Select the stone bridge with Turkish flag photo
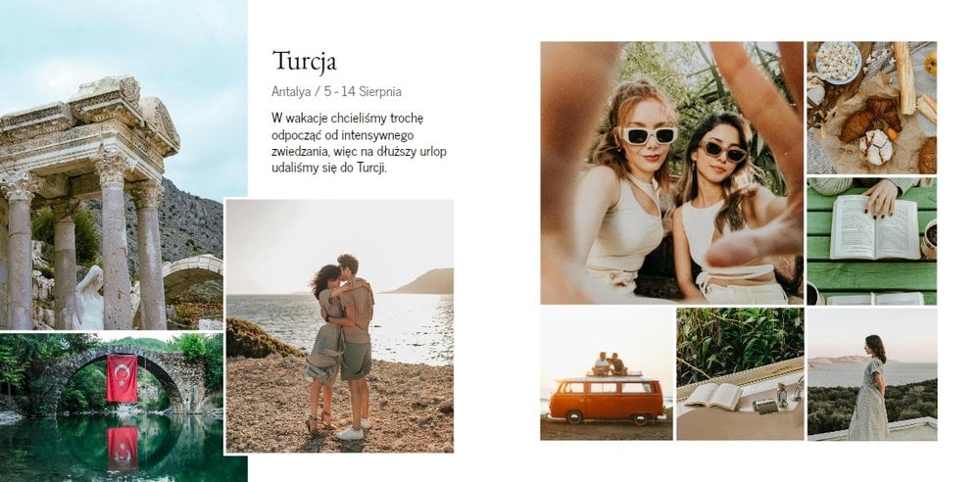The image size is (980, 482). pos(112,407)
